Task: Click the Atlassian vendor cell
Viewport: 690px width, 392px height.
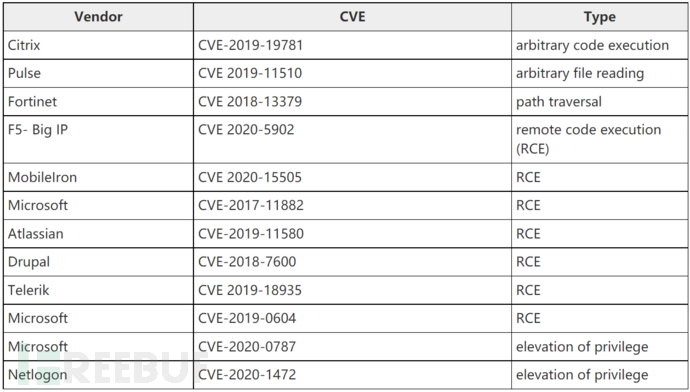Action: click(x=98, y=234)
